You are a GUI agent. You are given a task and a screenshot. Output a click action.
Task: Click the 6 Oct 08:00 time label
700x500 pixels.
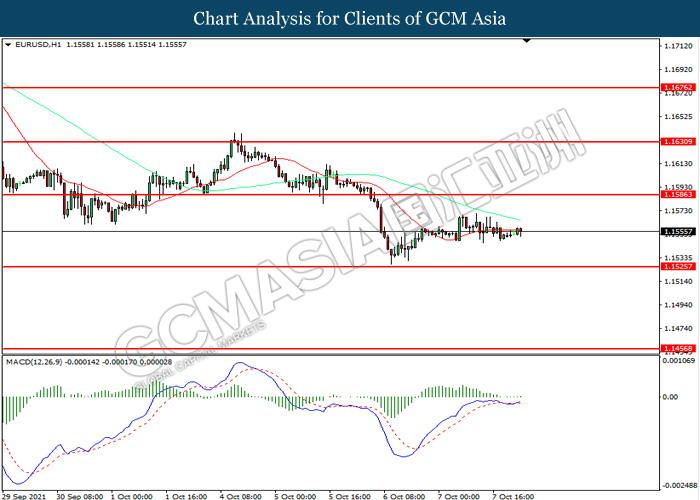[404, 496]
